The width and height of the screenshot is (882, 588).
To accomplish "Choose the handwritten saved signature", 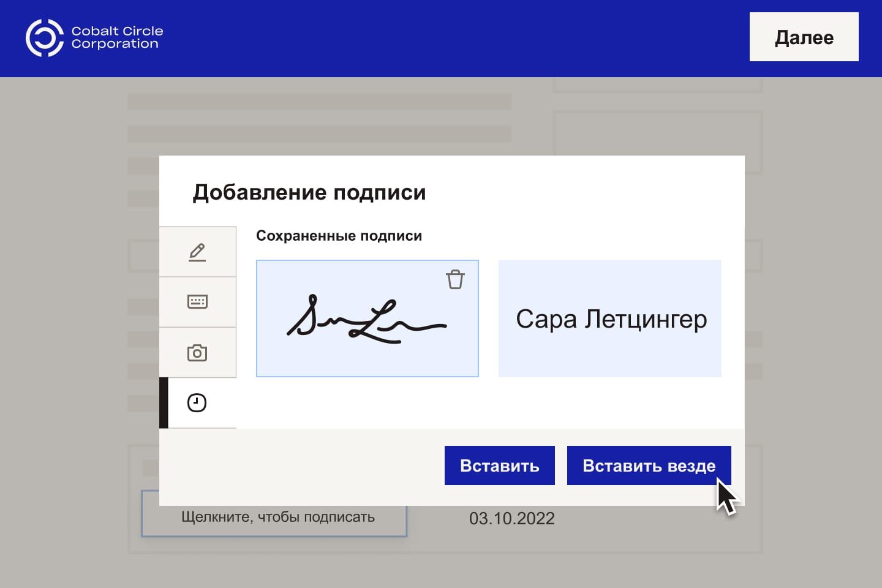I will point(367,318).
